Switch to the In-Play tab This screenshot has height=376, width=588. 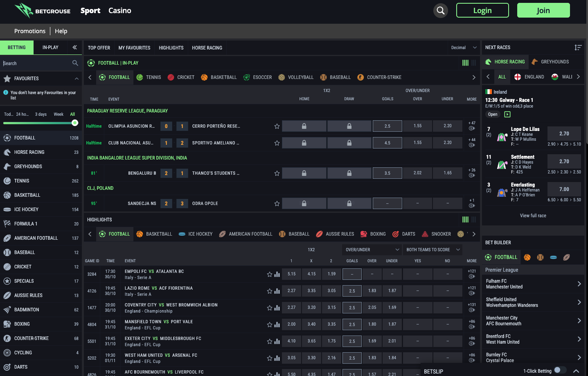[x=50, y=47]
